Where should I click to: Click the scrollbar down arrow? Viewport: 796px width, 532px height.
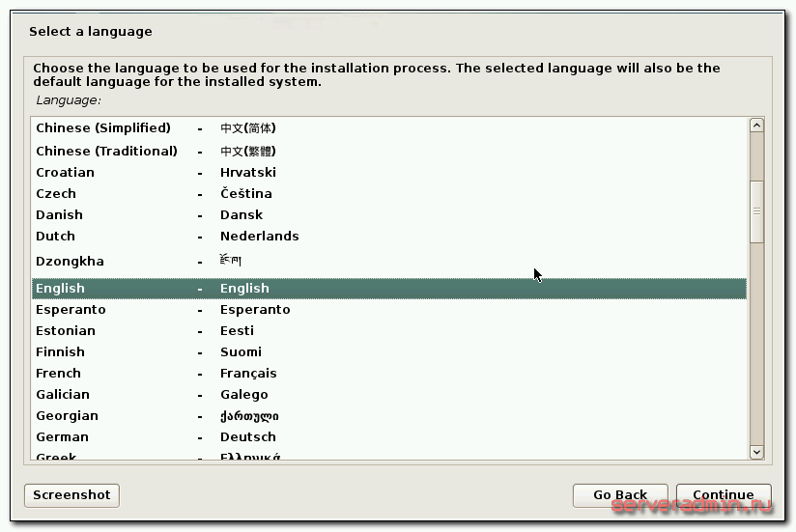756,451
